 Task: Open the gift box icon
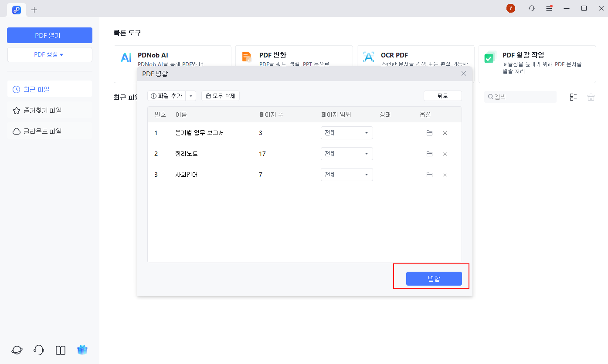click(x=82, y=350)
